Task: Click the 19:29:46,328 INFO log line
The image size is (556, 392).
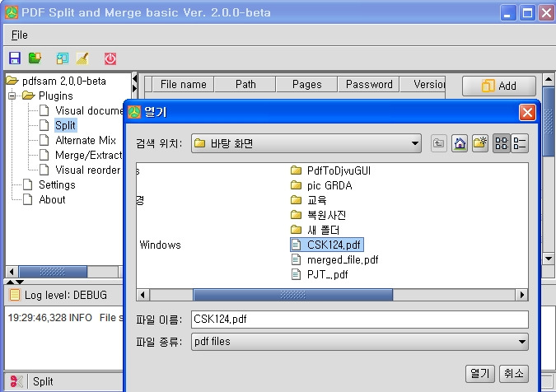Action: 66,318
